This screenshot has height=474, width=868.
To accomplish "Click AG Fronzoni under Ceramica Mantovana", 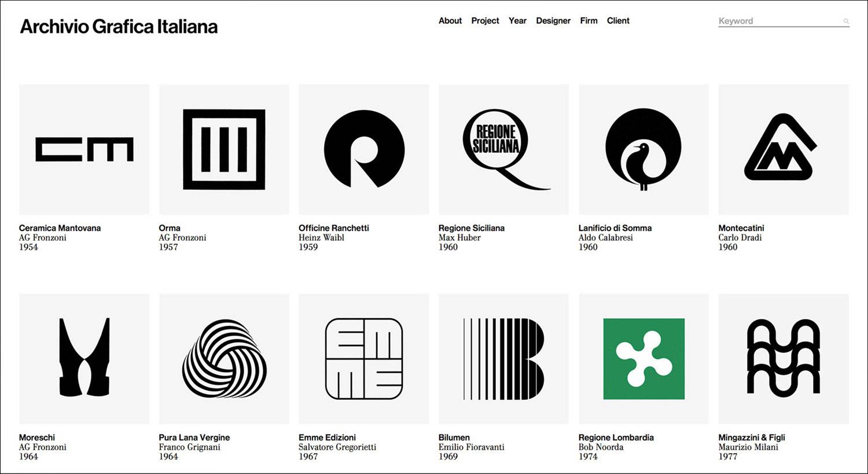I will click(43, 237).
